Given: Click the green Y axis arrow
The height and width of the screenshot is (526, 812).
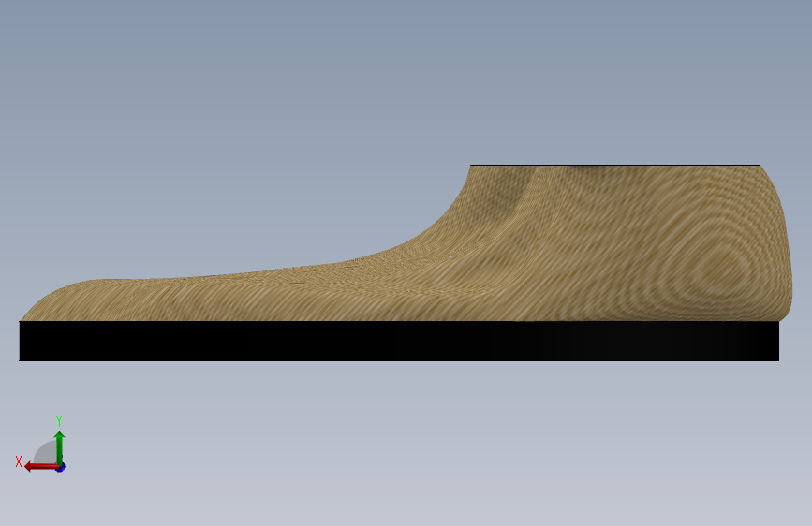Looking at the screenshot, I should 60,447.
